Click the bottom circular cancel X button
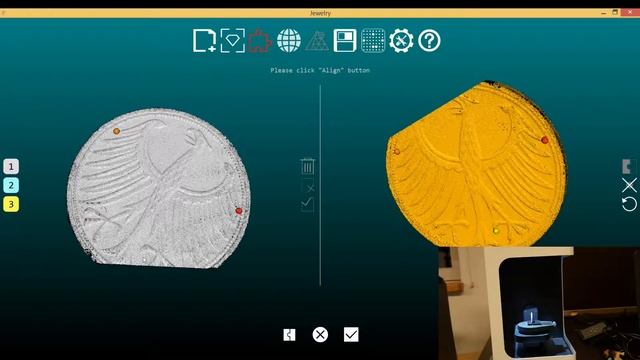This screenshot has width=640, height=360. 320,335
